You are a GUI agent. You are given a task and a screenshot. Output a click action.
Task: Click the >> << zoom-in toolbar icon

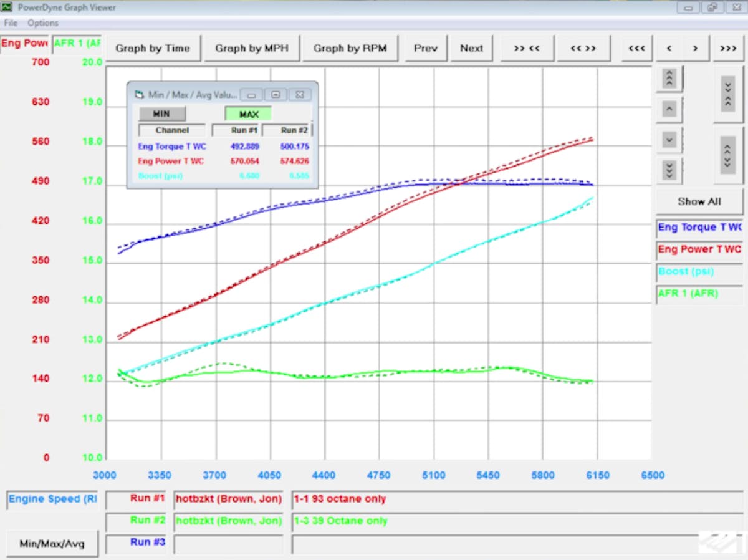(x=527, y=48)
